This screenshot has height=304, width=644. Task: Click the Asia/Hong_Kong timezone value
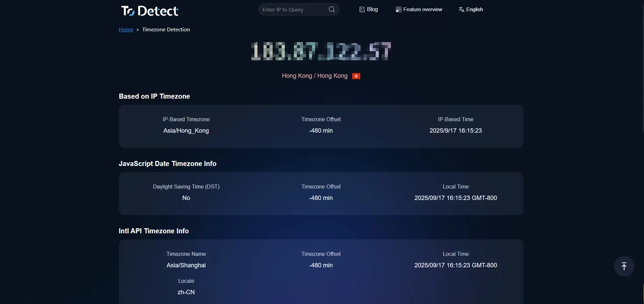[186, 131]
